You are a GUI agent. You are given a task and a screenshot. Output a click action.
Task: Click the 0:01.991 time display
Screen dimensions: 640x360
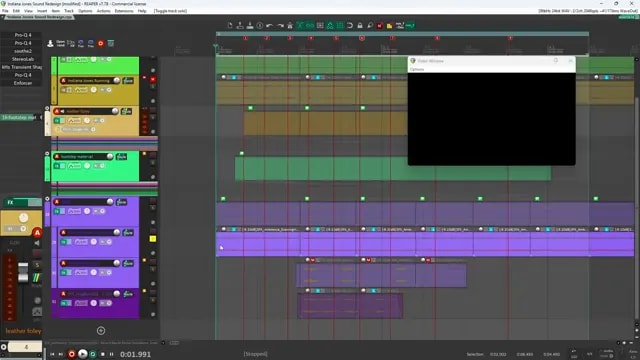coord(136,354)
